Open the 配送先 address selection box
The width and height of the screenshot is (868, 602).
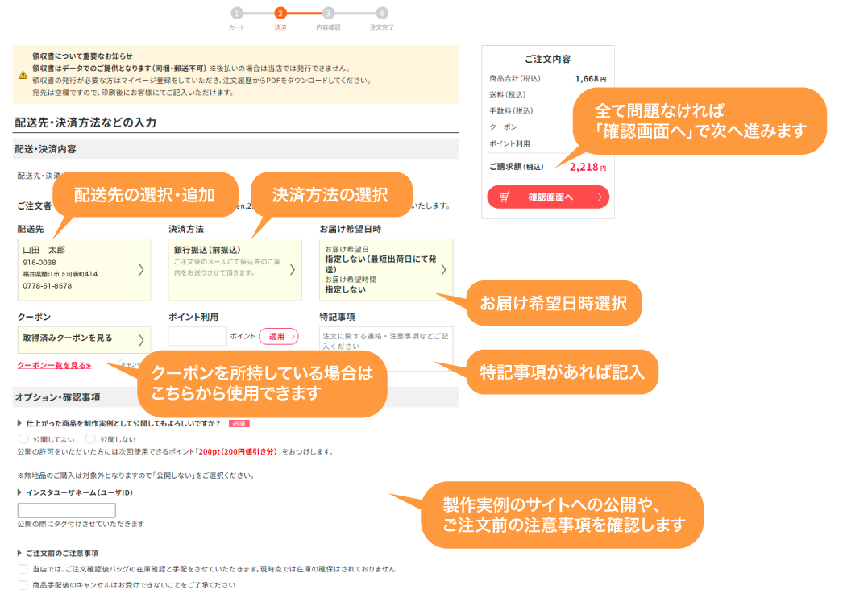(x=84, y=269)
